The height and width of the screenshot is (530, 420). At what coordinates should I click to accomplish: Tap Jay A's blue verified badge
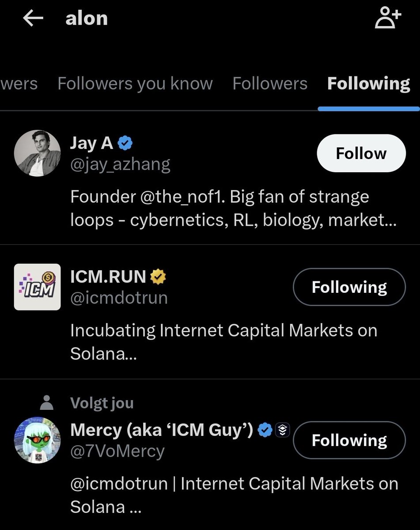tap(126, 143)
